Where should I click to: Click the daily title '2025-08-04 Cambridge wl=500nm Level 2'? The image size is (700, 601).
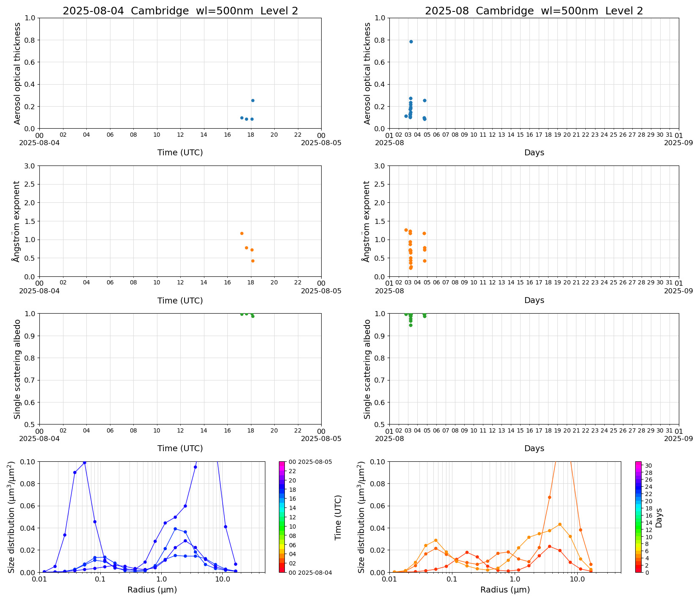click(x=180, y=11)
